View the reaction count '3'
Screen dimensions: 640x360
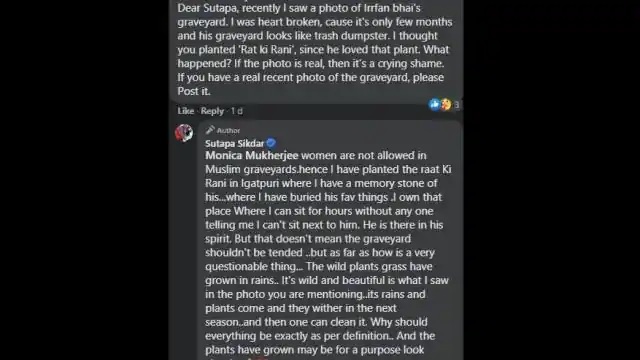456,105
